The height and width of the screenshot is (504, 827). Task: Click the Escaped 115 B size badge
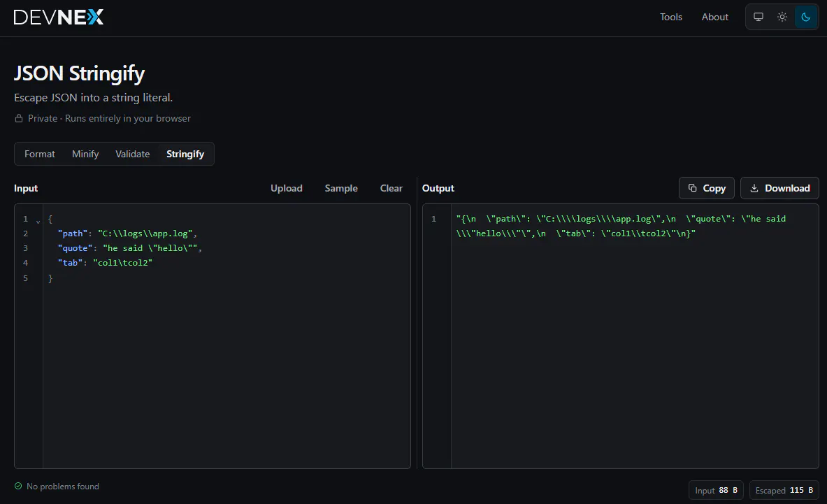point(784,490)
